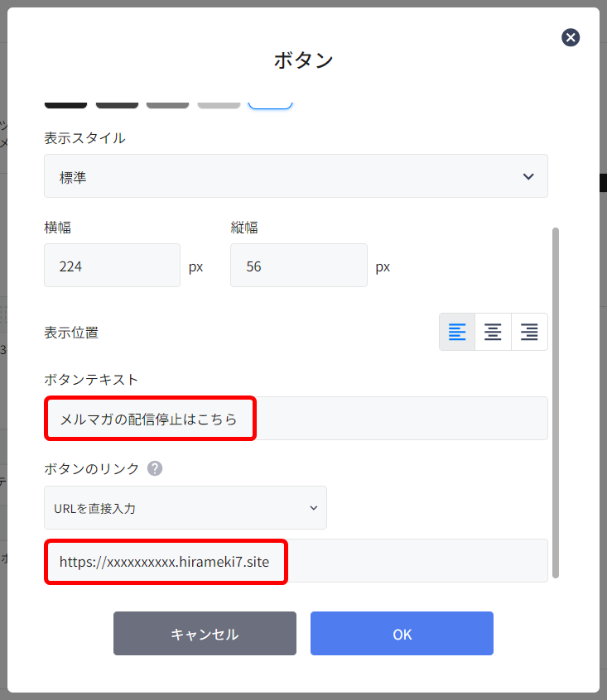
Task: Focus the ボタンテキスト text input
Action: [x=296, y=419]
